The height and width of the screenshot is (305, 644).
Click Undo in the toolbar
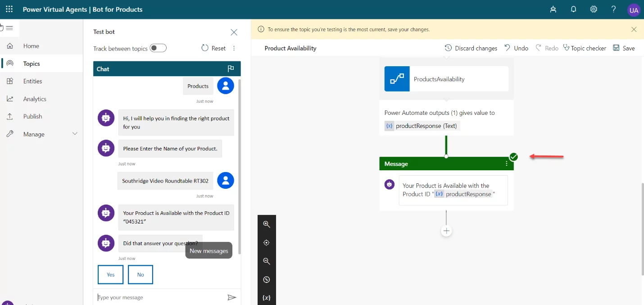pyautogui.click(x=516, y=48)
